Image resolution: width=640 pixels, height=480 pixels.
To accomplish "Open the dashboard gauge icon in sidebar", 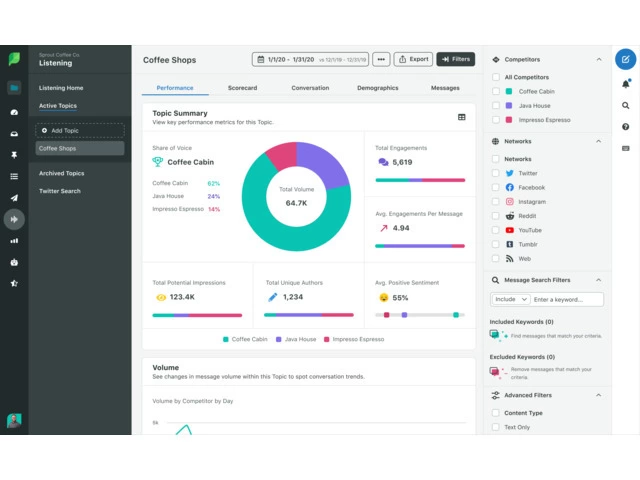I will (14, 112).
